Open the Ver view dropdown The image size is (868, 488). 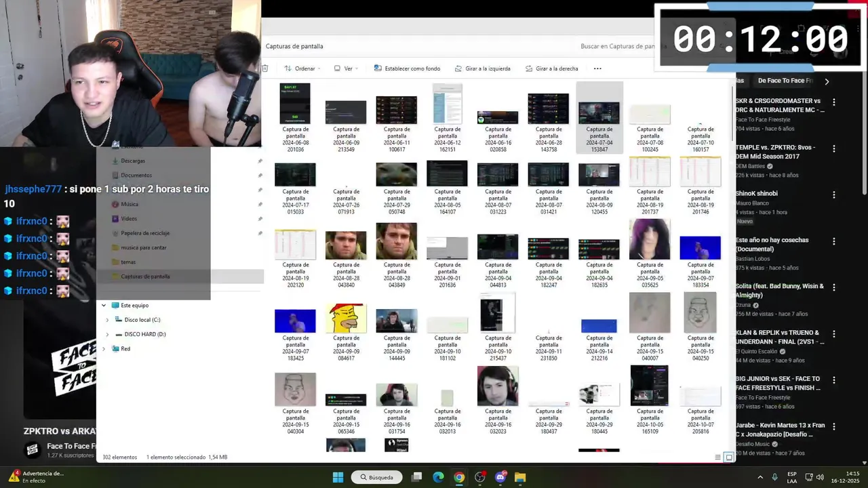(x=347, y=68)
